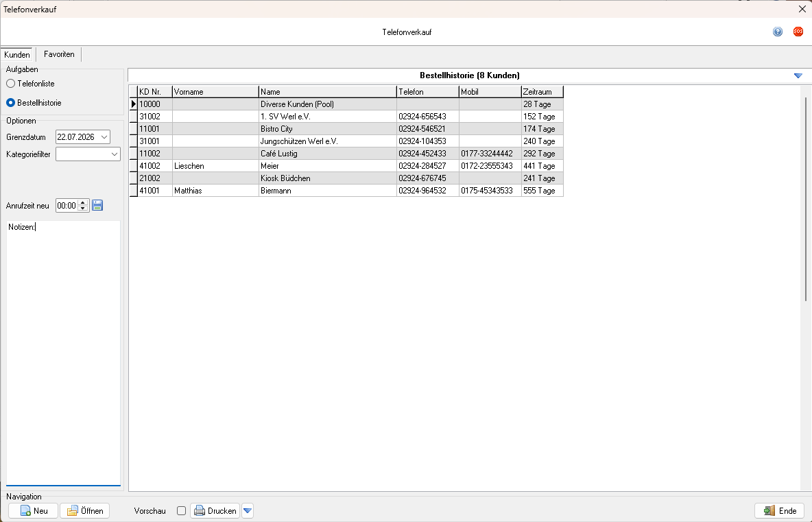Click the Vorname column header

pyautogui.click(x=215, y=92)
